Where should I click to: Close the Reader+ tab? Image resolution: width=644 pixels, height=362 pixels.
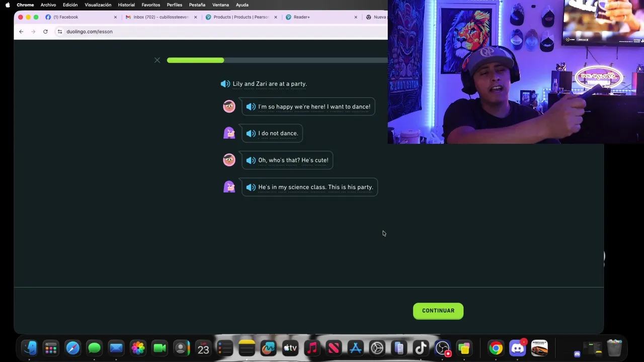pos(355,17)
